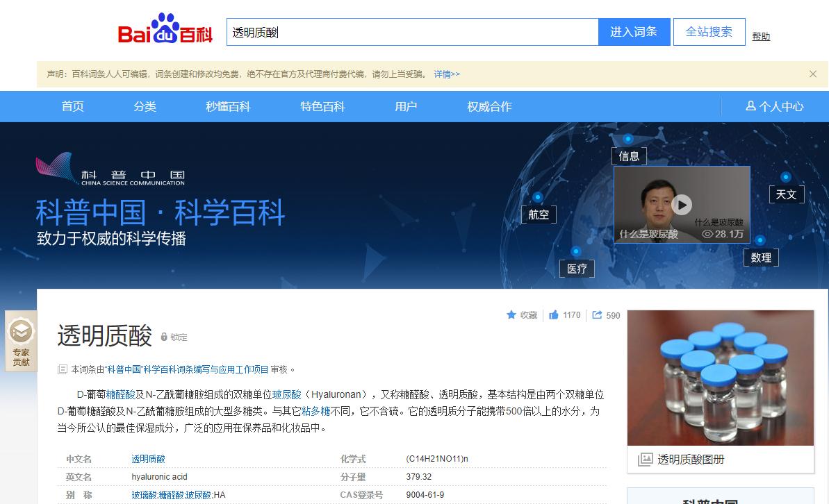Go to the 首页 nav item
Image resolution: width=829 pixels, height=504 pixels.
coord(72,106)
